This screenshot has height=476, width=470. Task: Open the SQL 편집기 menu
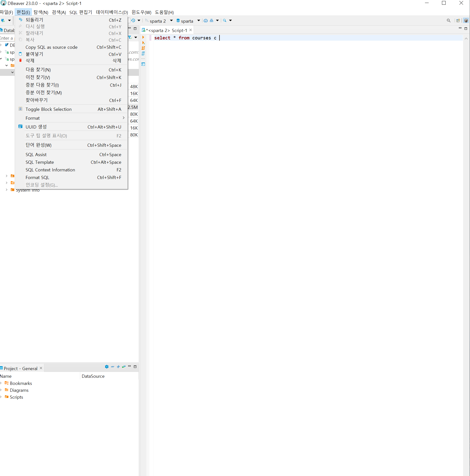[81, 12]
